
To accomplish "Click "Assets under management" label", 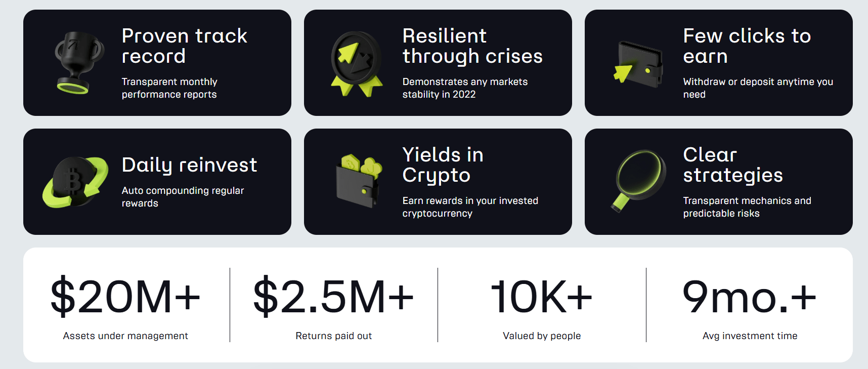I will click(x=125, y=336).
